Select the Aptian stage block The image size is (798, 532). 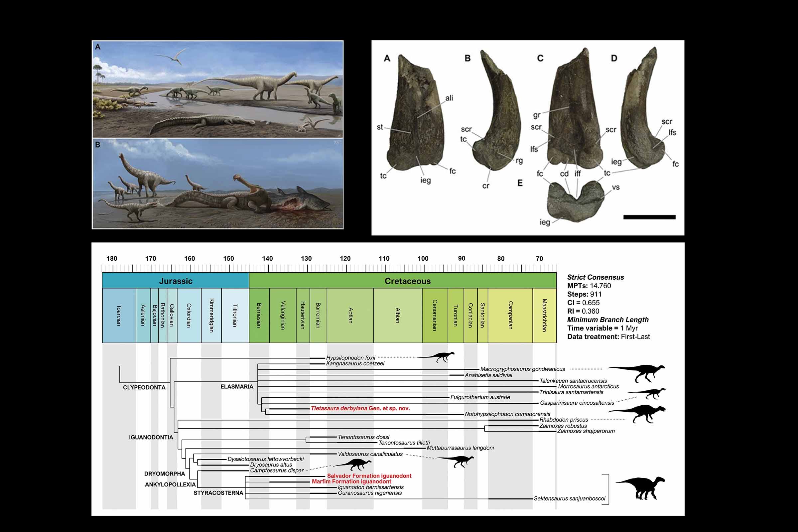(x=350, y=315)
